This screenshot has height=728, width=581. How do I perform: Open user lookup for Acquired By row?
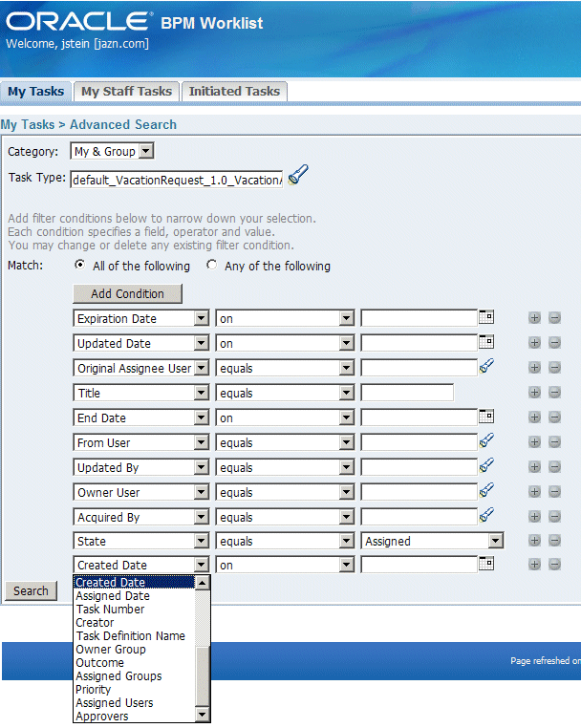tap(486, 515)
